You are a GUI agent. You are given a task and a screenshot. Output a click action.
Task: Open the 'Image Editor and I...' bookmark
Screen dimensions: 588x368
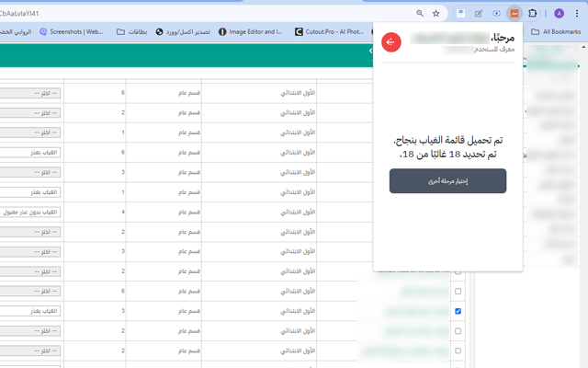[x=251, y=32]
